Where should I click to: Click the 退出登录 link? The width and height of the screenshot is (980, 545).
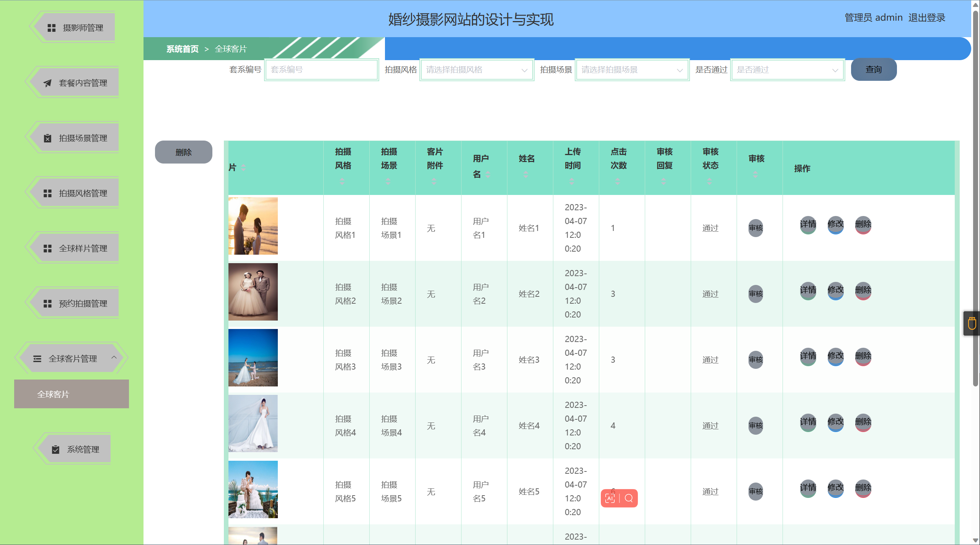pyautogui.click(x=926, y=18)
